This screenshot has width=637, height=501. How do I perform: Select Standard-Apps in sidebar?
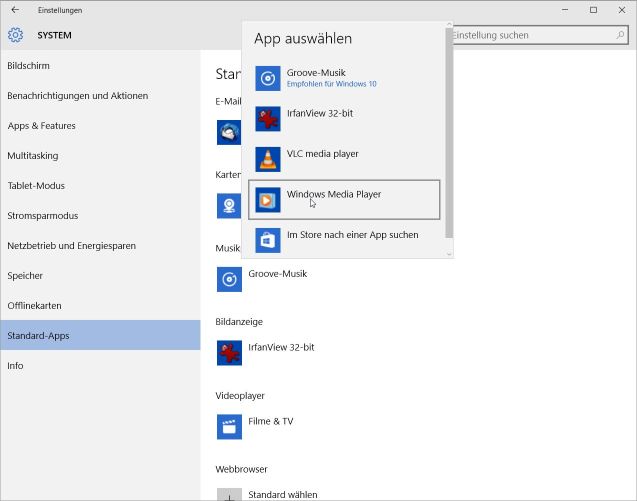(x=100, y=335)
